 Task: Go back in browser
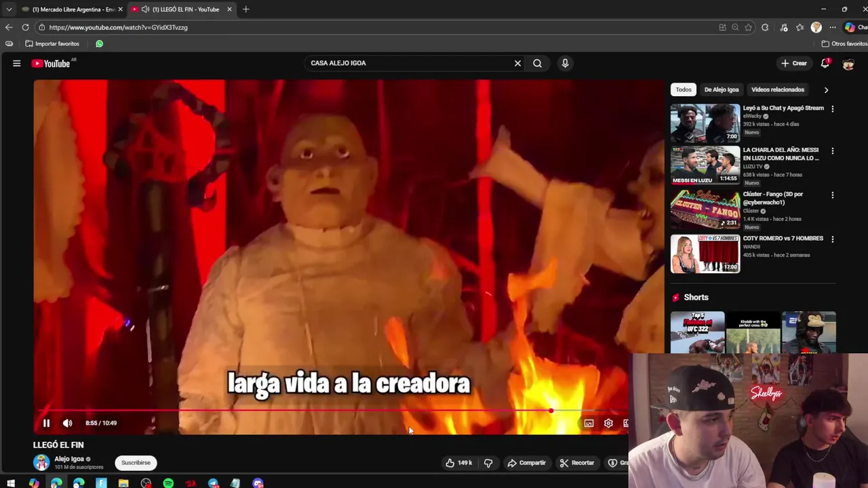click(x=9, y=27)
